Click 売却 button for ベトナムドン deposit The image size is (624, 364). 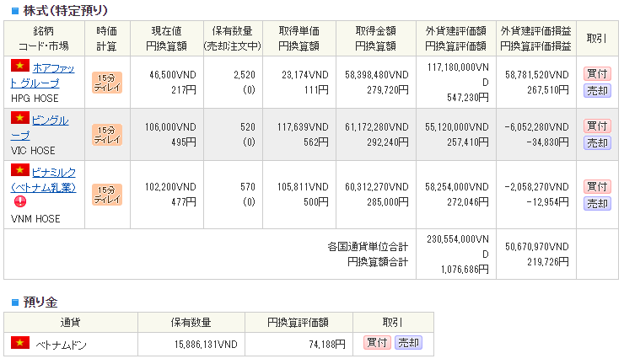coord(408,343)
